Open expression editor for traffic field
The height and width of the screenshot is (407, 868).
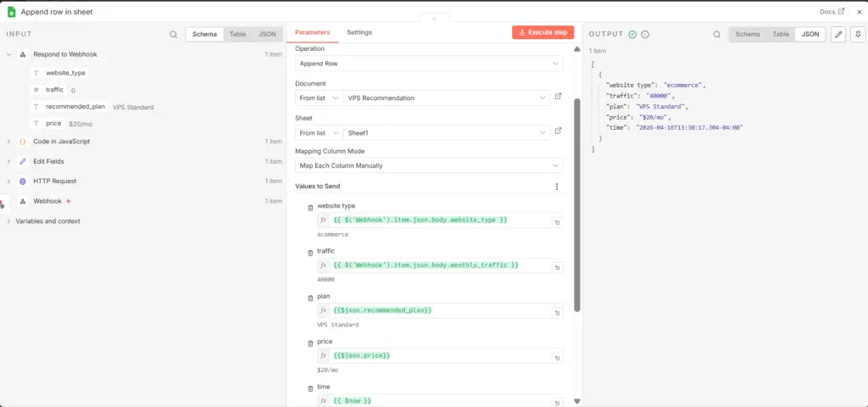point(557,268)
